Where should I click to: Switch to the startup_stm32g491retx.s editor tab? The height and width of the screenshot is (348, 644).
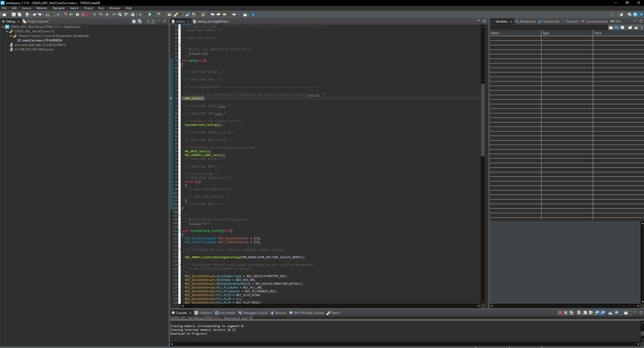[213, 21]
